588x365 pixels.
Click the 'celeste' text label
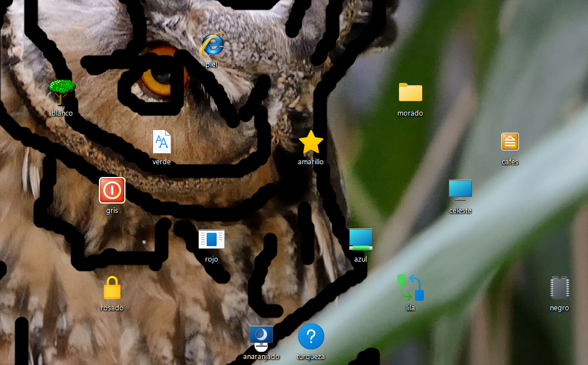(x=460, y=211)
